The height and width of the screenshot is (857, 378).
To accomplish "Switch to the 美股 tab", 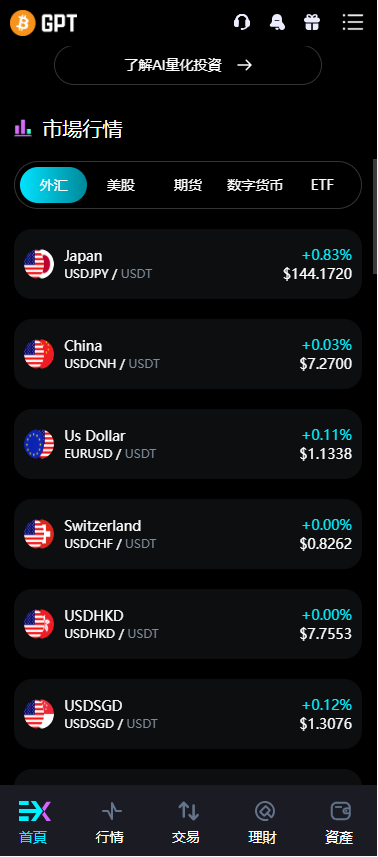I will coord(121,185).
